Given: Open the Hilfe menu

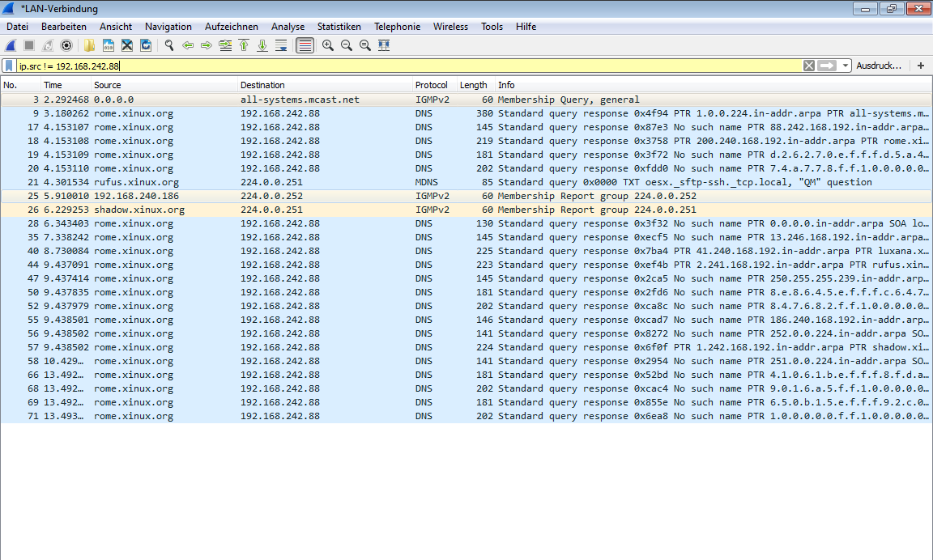Looking at the screenshot, I should (x=526, y=27).
